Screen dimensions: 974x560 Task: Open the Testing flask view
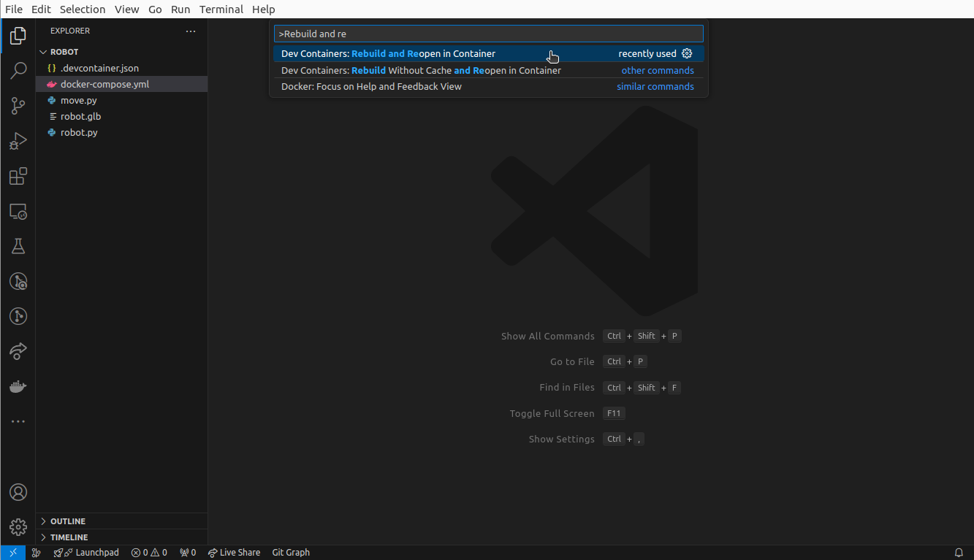(x=18, y=246)
